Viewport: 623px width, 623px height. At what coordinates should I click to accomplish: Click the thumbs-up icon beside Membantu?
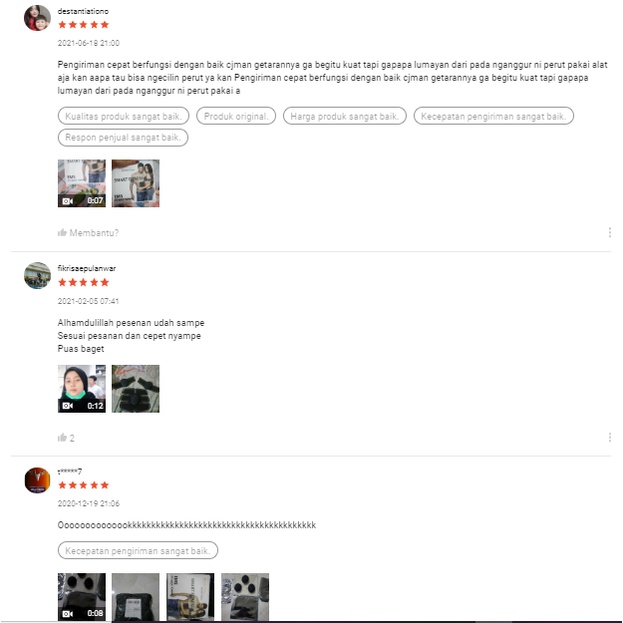tap(62, 232)
